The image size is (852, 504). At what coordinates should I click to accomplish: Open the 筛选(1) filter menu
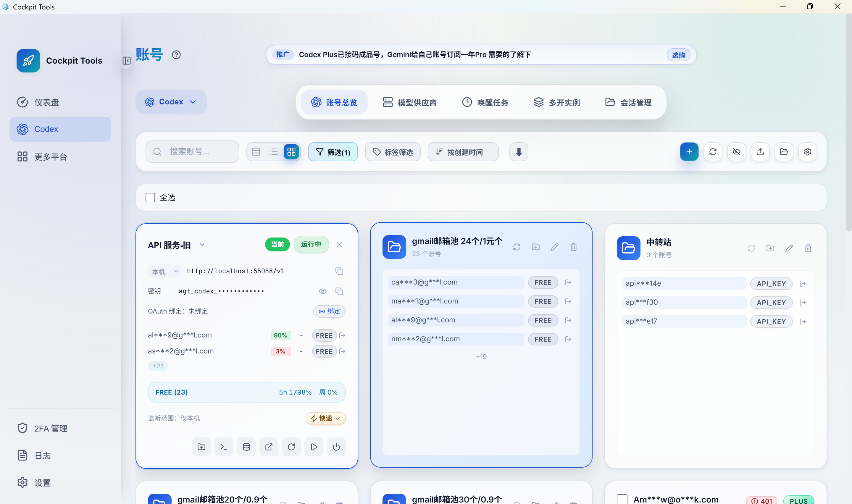point(333,152)
